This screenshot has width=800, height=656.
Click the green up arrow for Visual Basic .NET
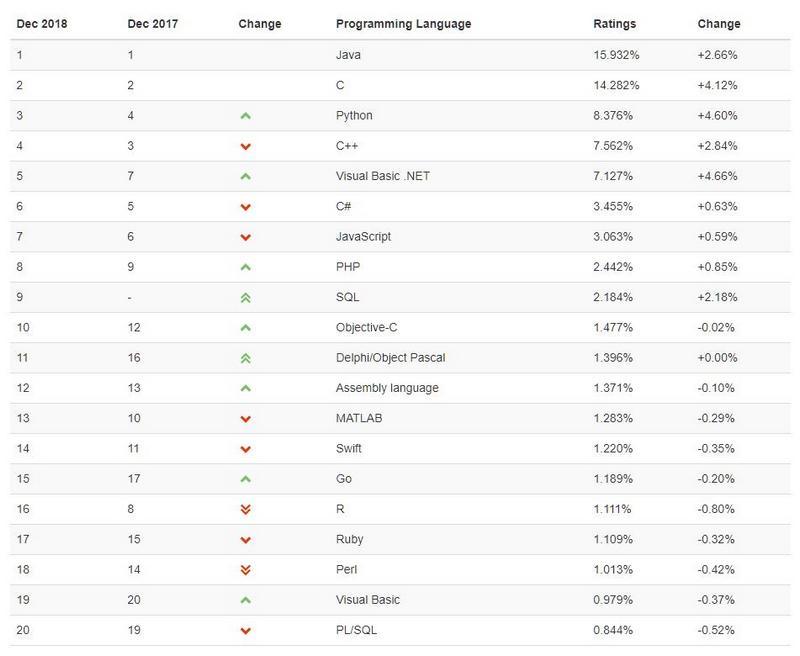[x=245, y=176]
